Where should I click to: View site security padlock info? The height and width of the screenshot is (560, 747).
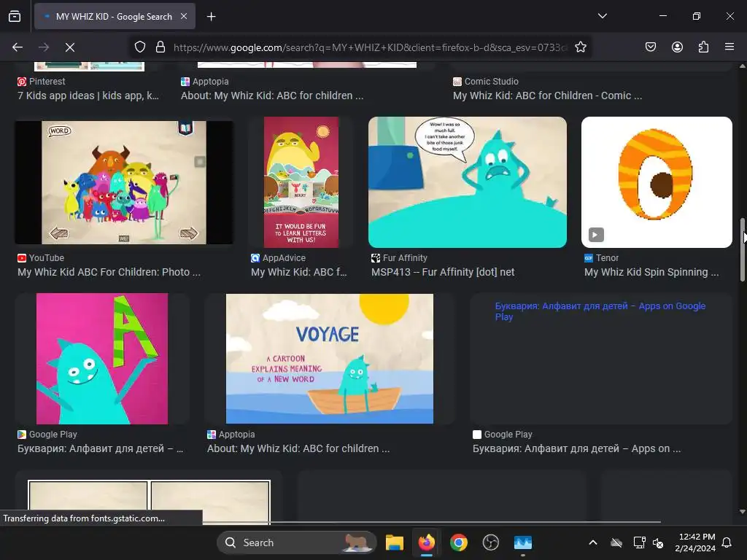tap(160, 47)
